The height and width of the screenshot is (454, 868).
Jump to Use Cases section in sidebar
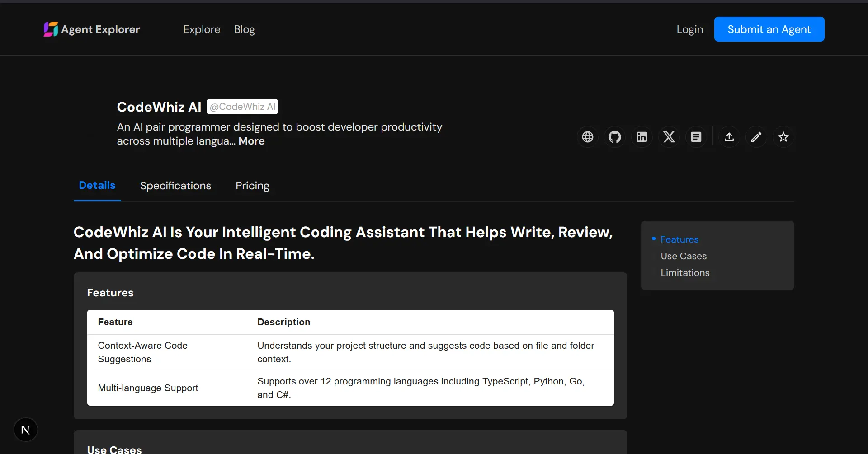coord(684,256)
